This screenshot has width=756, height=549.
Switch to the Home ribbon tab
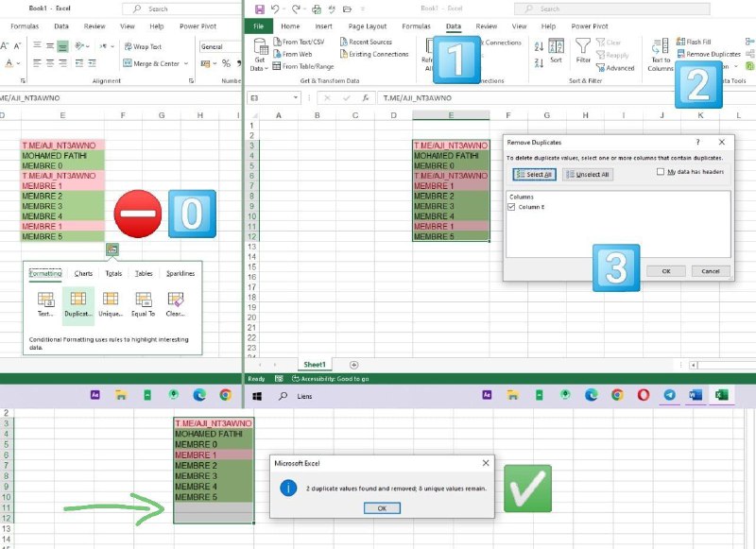290,26
